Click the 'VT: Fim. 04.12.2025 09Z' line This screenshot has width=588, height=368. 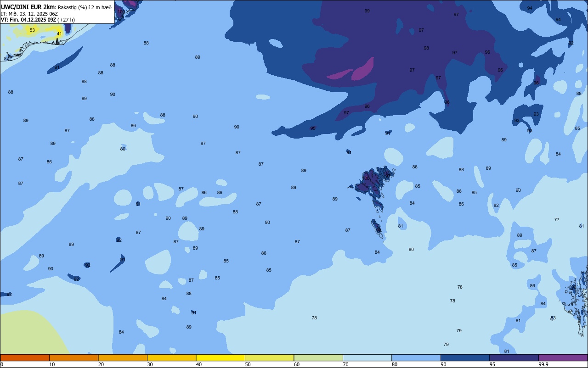tap(28, 20)
